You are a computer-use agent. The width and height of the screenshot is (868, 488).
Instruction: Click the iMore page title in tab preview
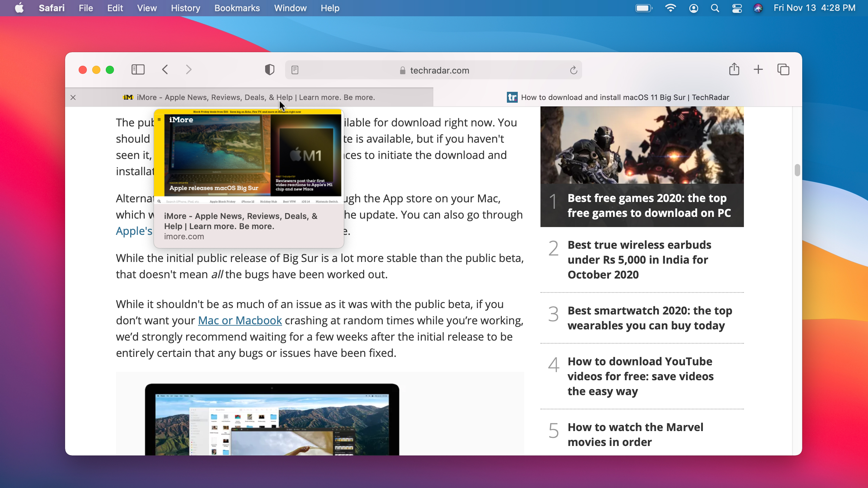(x=241, y=221)
